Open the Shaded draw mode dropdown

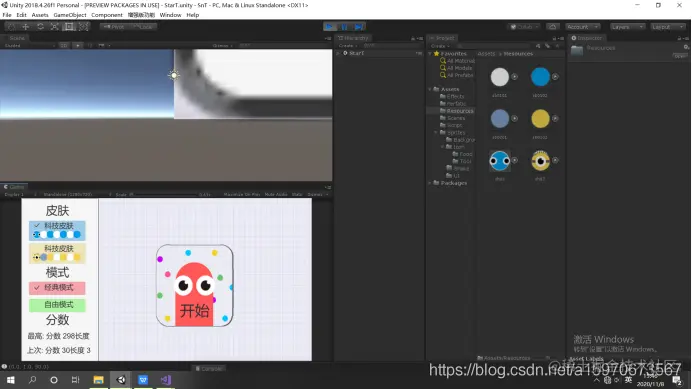pyautogui.click(x=30, y=45)
